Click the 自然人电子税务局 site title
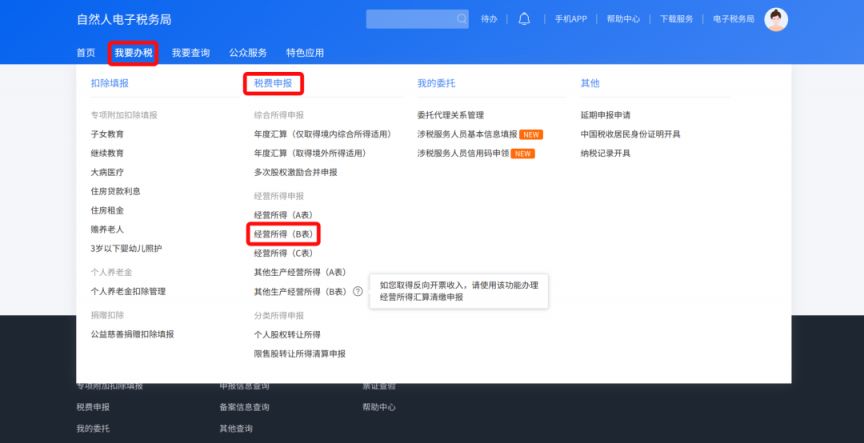 pyautogui.click(x=124, y=19)
